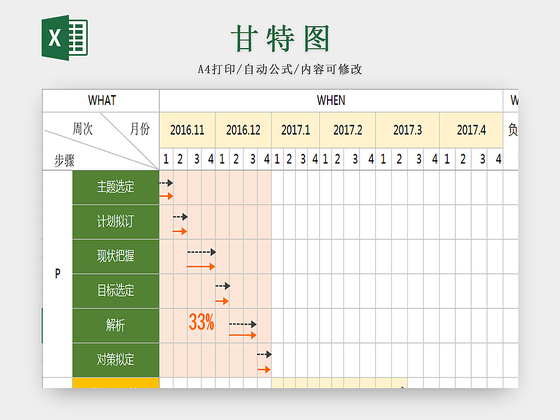Select the 2017.2 month cell
The height and width of the screenshot is (420, 560).
(348, 130)
